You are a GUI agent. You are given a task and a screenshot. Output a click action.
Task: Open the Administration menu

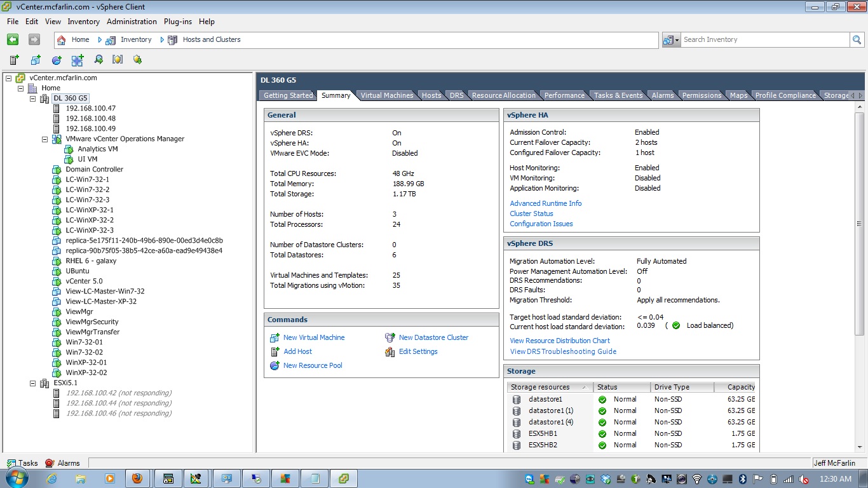pos(132,22)
